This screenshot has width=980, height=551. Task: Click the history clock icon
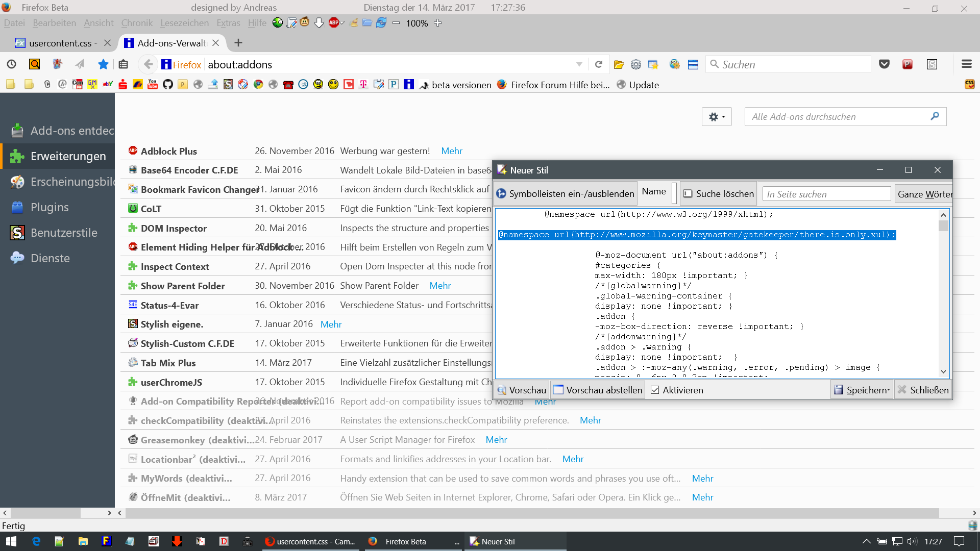coord(11,64)
